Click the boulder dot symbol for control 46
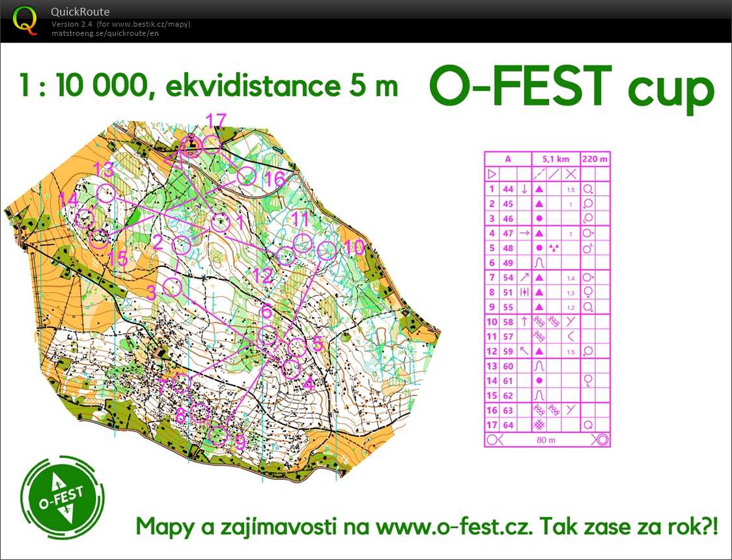 539,218
